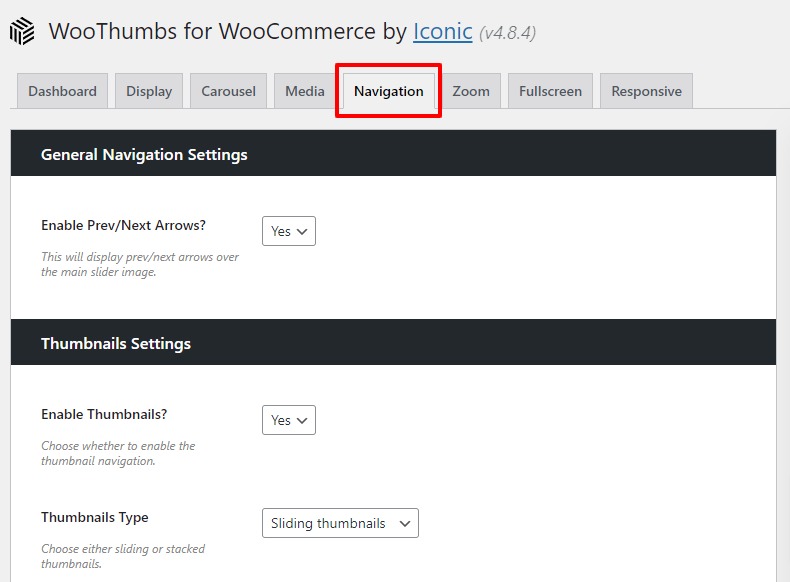The height and width of the screenshot is (582, 790).
Task: Open the Zoom settings tab
Action: coord(471,91)
